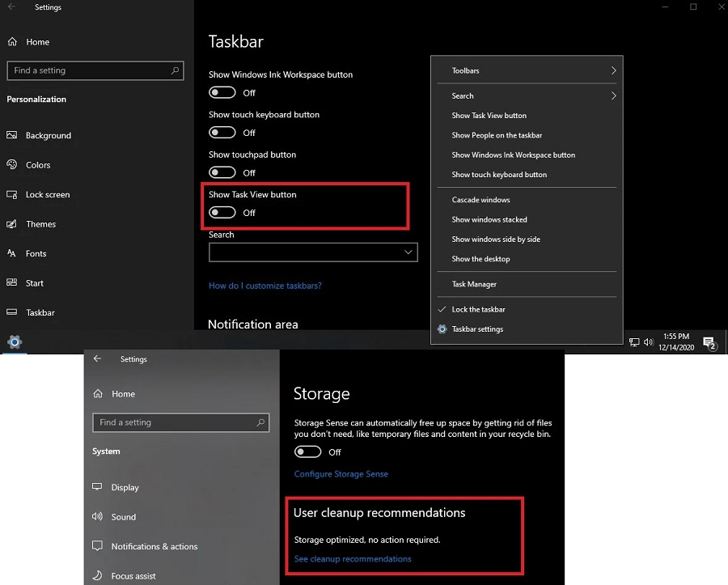
Task: Open the Configure Storage Sense link
Action: pos(341,474)
